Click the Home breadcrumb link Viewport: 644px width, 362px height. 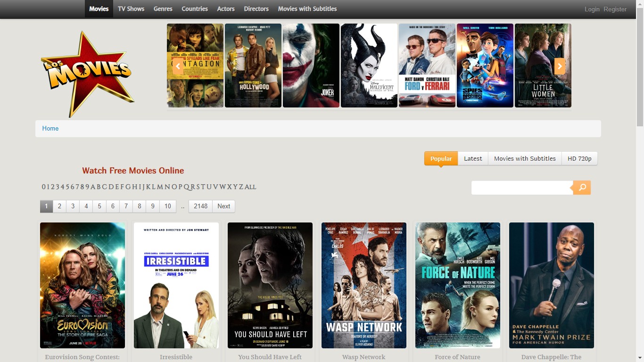tap(50, 128)
